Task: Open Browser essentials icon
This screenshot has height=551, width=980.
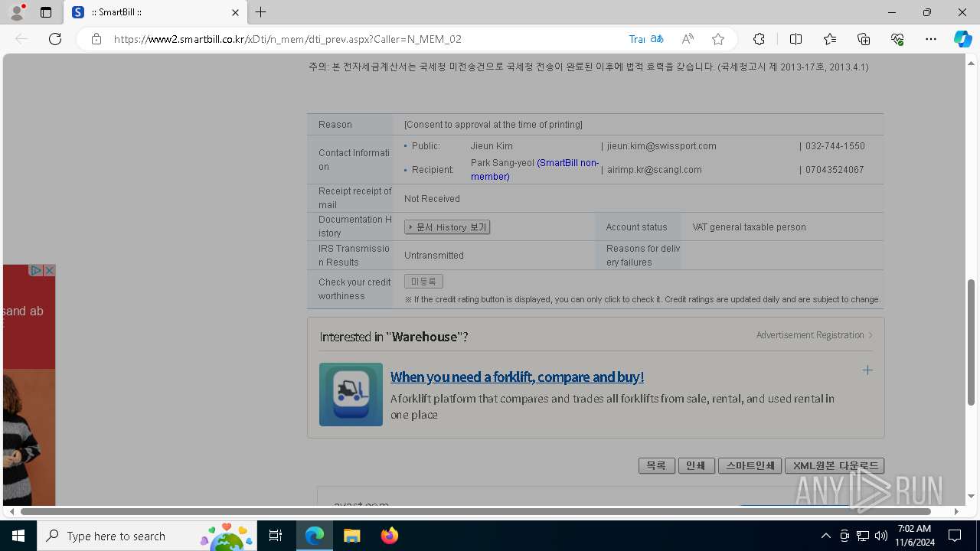Action: coord(897,39)
